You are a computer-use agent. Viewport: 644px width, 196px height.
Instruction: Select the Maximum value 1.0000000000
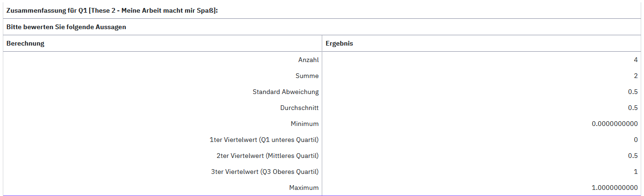click(x=615, y=188)
